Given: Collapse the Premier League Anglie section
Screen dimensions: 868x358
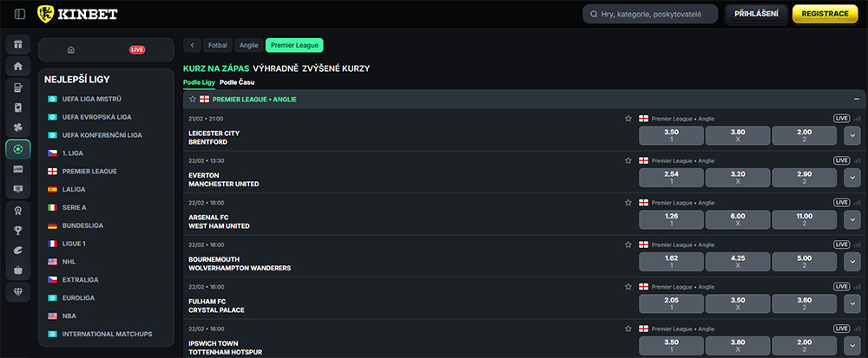Looking at the screenshot, I should click(x=857, y=100).
